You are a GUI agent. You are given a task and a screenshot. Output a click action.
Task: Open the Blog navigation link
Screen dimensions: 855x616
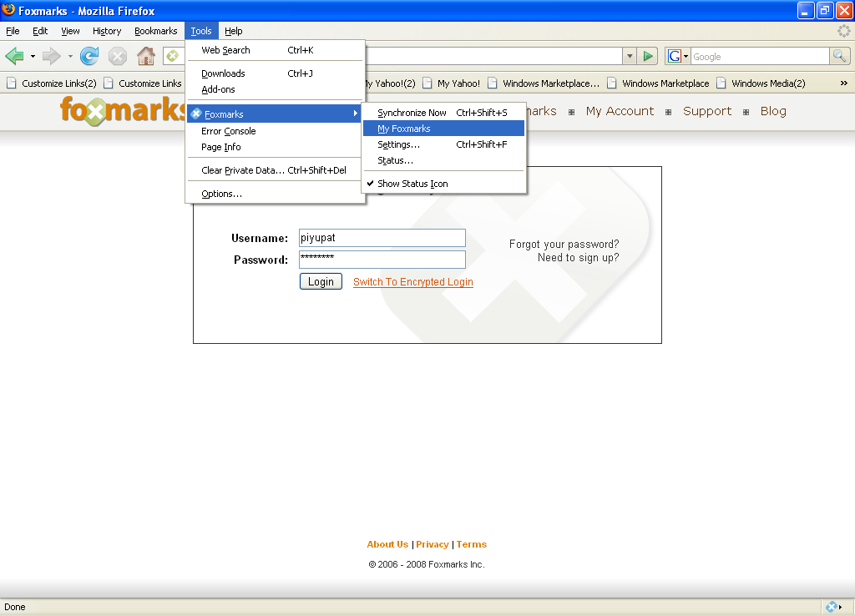773,111
